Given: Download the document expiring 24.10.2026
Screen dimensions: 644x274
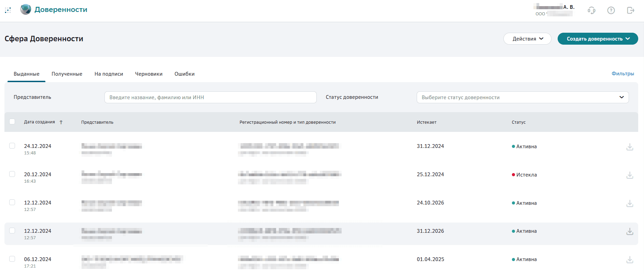Looking at the screenshot, I should [630, 203].
